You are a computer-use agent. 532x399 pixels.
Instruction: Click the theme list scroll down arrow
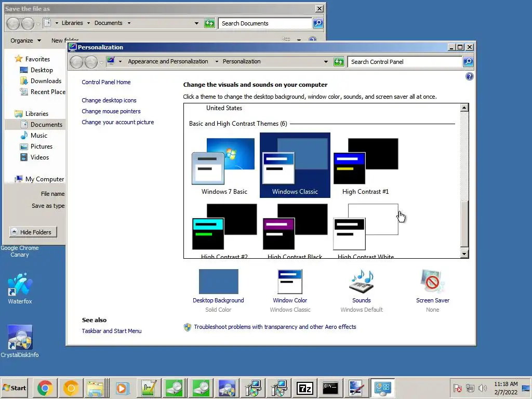(x=464, y=254)
